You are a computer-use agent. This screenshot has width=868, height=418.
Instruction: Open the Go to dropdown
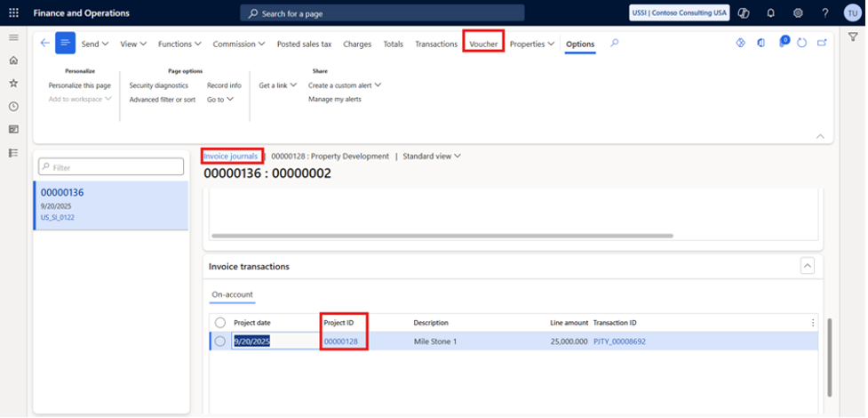(220, 100)
